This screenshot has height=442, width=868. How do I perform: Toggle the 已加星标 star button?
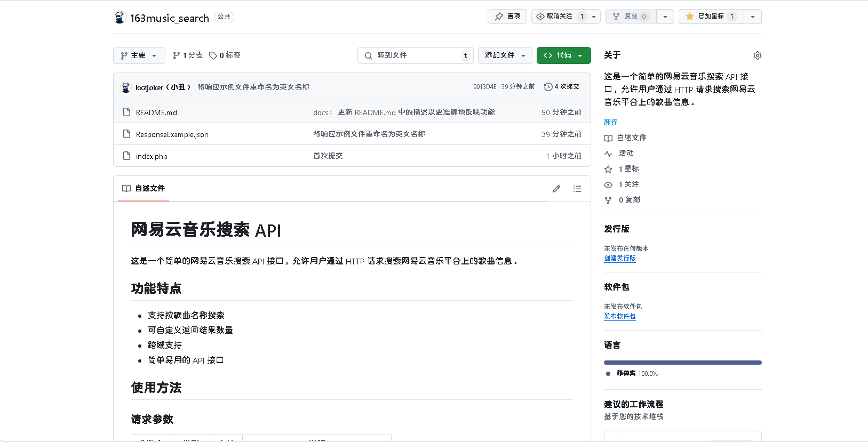click(x=711, y=17)
